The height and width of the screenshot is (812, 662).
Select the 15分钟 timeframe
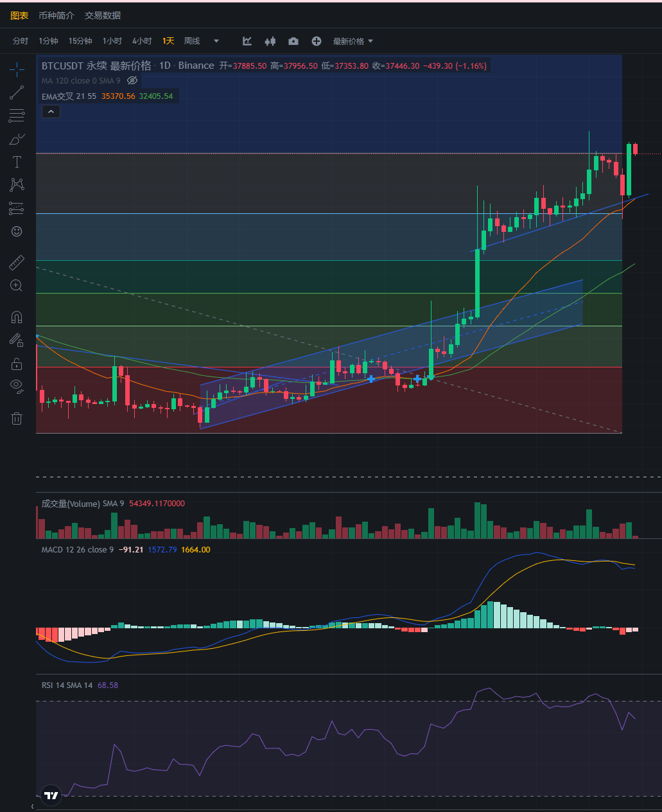click(x=80, y=41)
